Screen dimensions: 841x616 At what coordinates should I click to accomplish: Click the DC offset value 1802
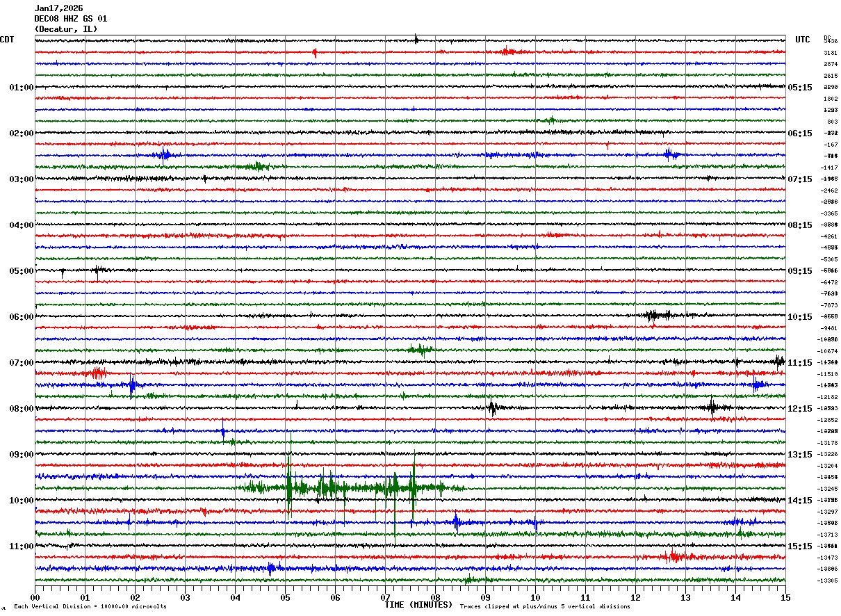click(x=831, y=99)
